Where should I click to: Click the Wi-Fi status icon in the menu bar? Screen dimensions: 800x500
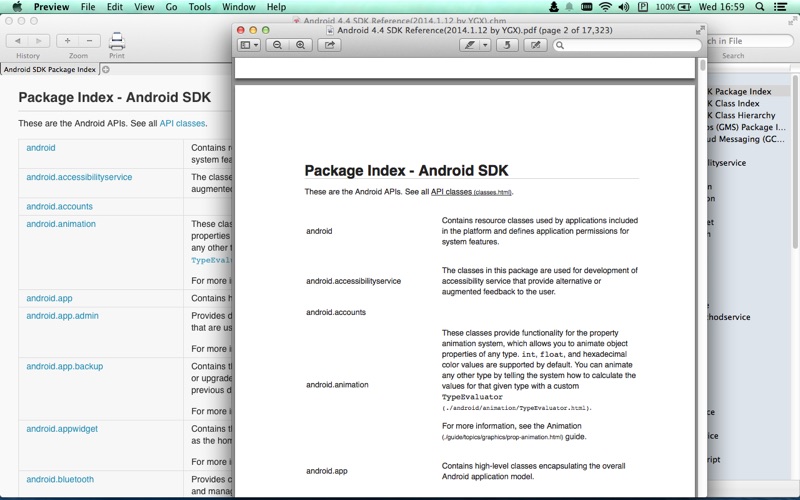605,7
